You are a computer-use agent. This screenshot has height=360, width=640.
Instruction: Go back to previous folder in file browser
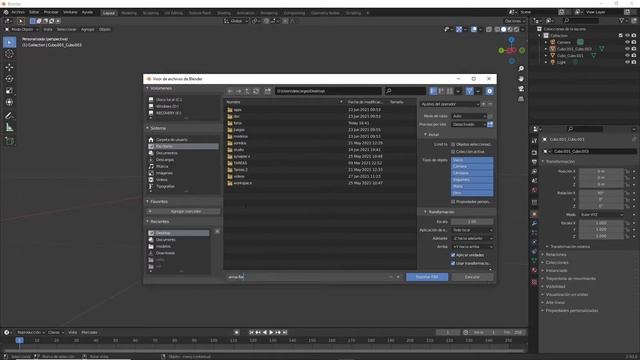pos(230,91)
